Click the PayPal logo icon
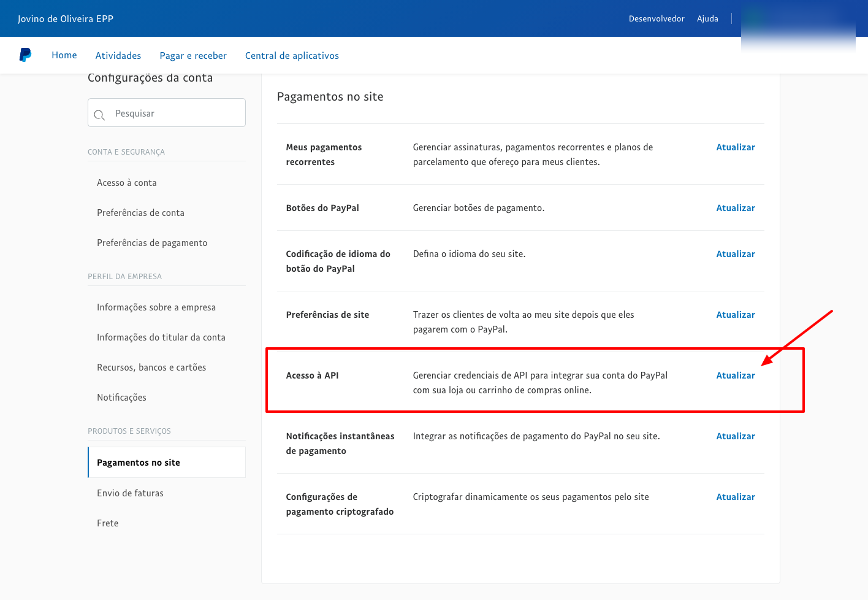The image size is (868, 600). [25, 55]
